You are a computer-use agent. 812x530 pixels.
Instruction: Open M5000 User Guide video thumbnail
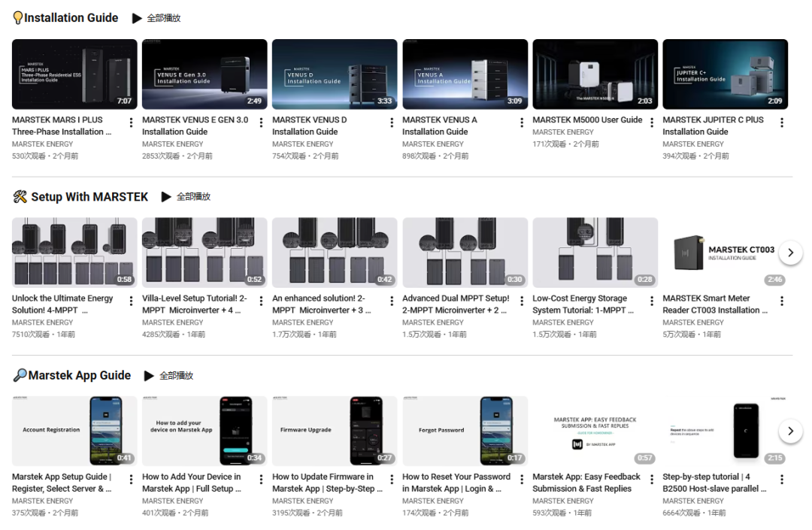595,74
